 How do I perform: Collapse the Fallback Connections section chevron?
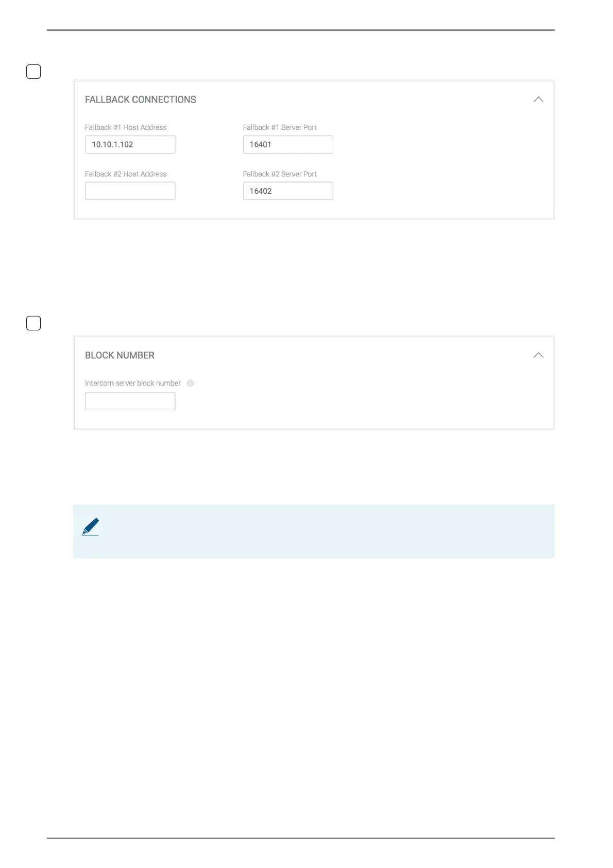click(x=538, y=99)
